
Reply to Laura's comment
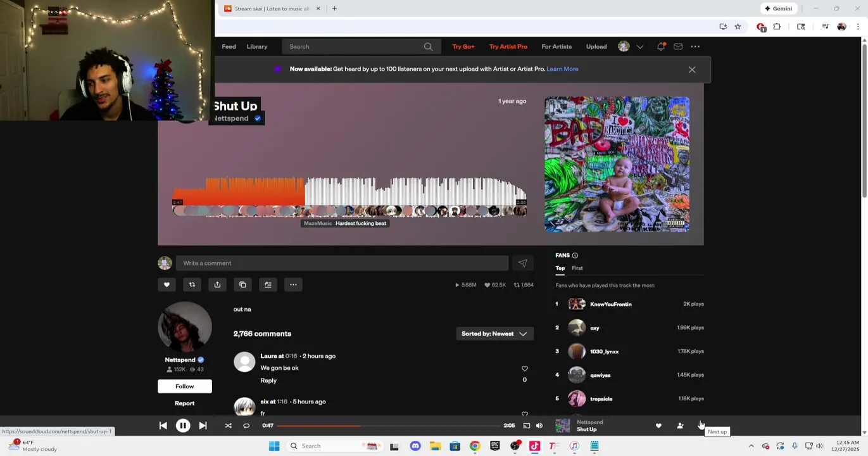[268, 381]
